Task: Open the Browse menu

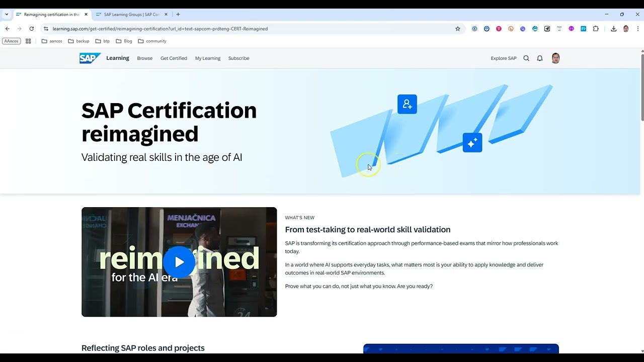Action: pos(145,58)
